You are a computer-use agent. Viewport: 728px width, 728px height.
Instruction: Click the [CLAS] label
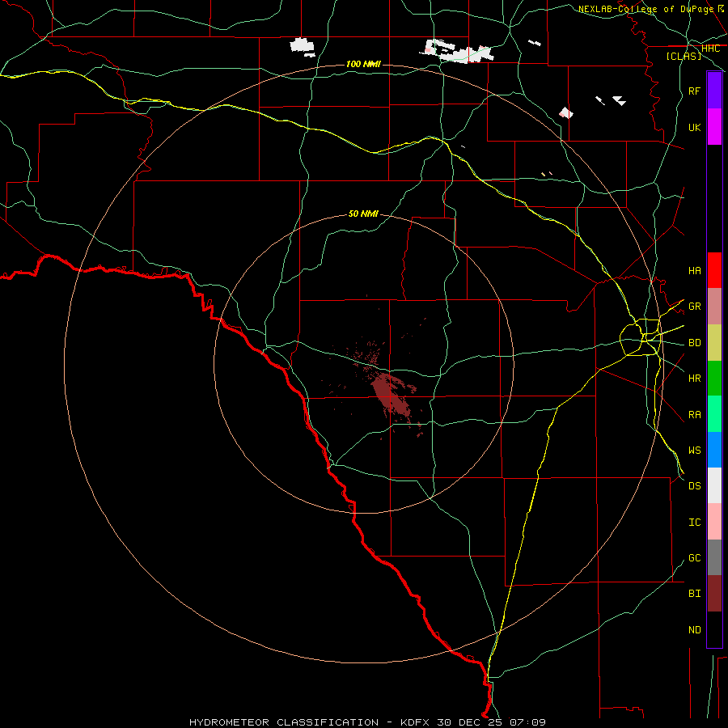[x=684, y=56]
